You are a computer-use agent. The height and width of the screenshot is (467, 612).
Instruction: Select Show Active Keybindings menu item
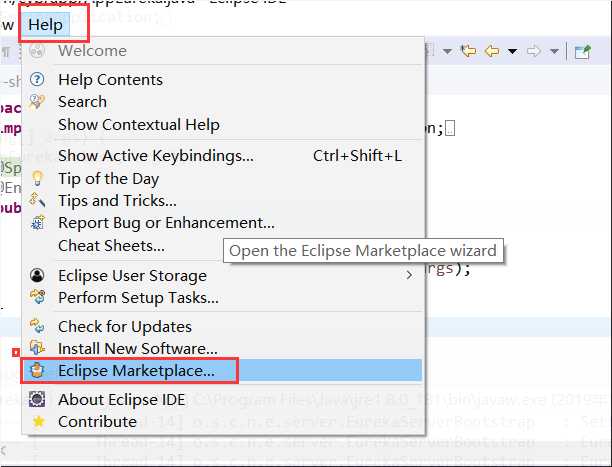point(155,156)
